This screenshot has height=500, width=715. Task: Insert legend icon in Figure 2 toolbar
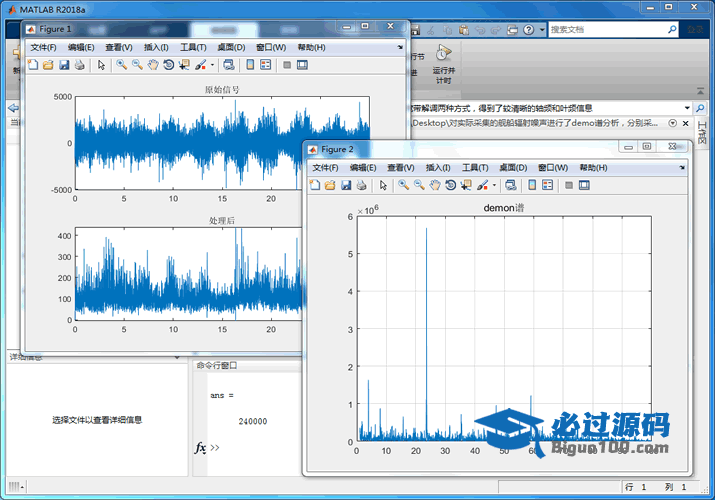pos(547,185)
